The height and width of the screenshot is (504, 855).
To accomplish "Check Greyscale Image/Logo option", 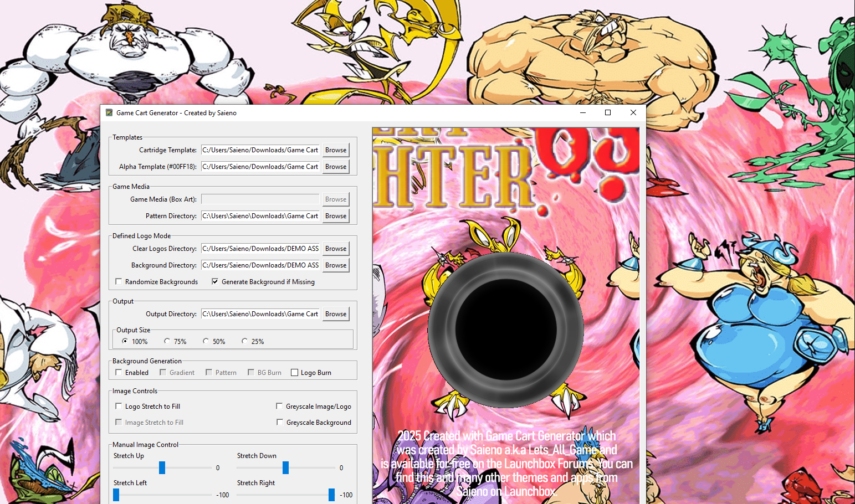I will point(279,406).
